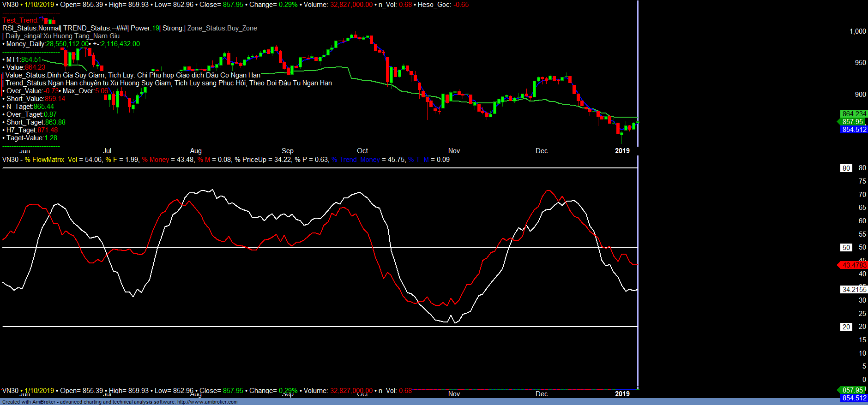Select Dec label on bottom time axis
Image resolution: width=868 pixels, height=405 pixels.
[x=541, y=394]
